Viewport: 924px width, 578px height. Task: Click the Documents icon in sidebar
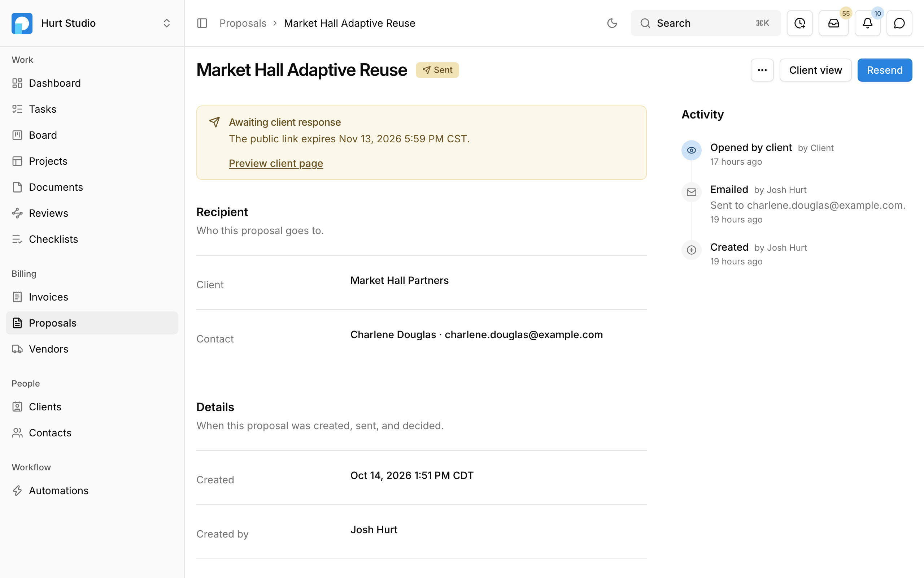(17, 187)
